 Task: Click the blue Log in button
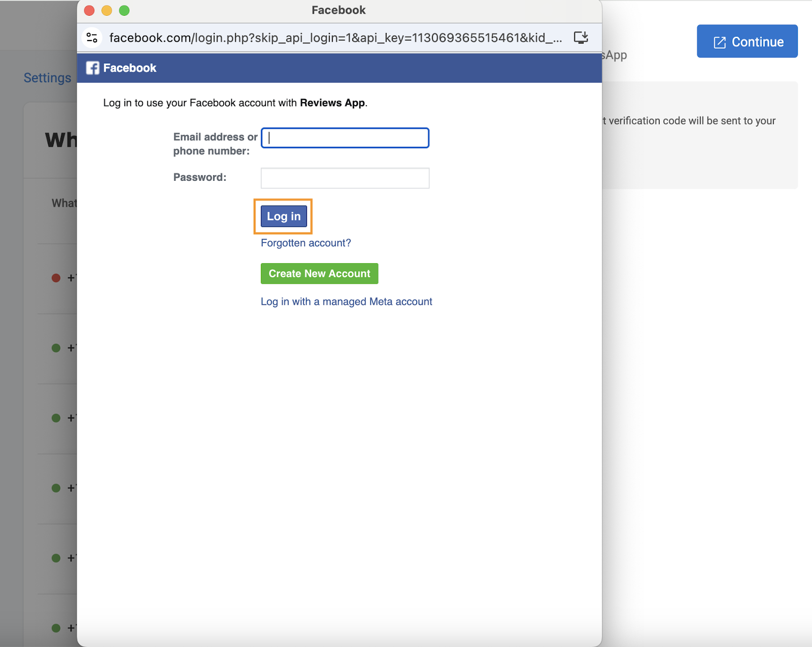pyautogui.click(x=284, y=216)
